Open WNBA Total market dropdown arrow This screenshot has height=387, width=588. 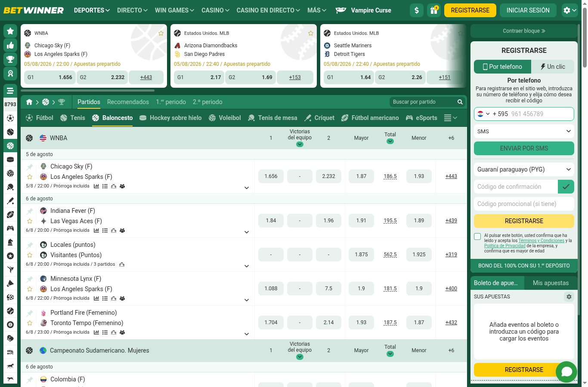[390, 141]
